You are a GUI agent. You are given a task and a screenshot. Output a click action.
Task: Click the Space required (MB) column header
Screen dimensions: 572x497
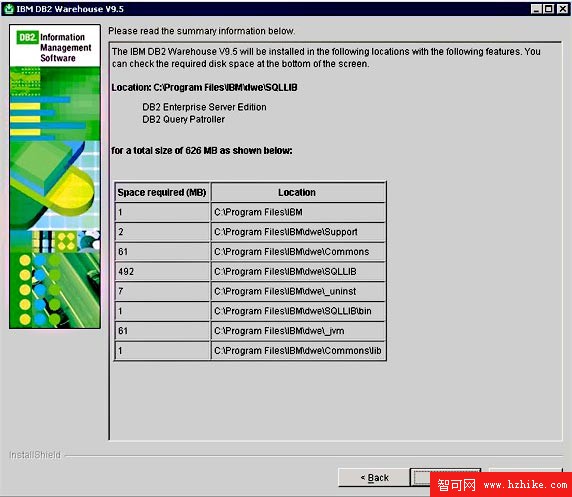pyautogui.click(x=162, y=192)
